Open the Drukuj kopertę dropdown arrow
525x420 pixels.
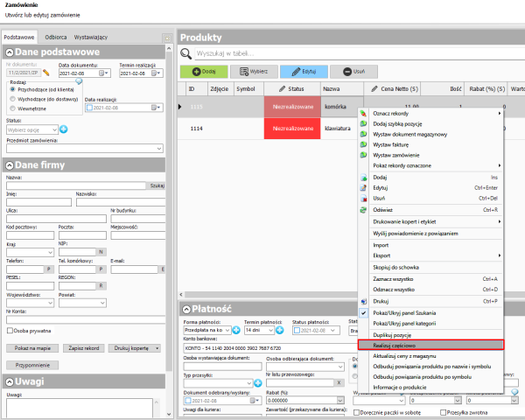[157, 348]
